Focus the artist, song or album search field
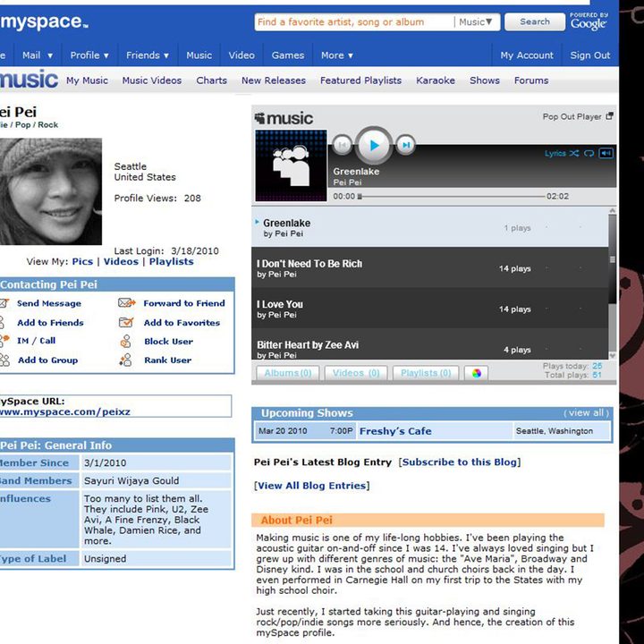Screen dimensions: 644x644 354,21
